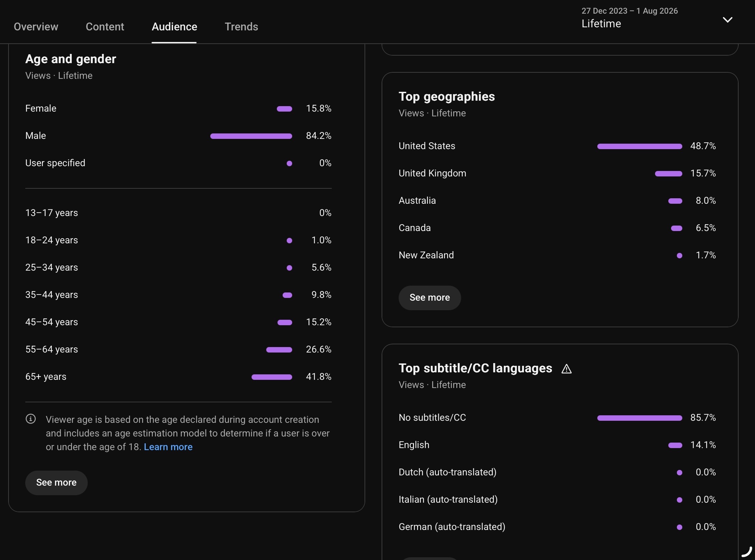Screen dimensions: 755x560
Task: Click the Male percentage bar
Action: pyautogui.click(x=251, y=136)
